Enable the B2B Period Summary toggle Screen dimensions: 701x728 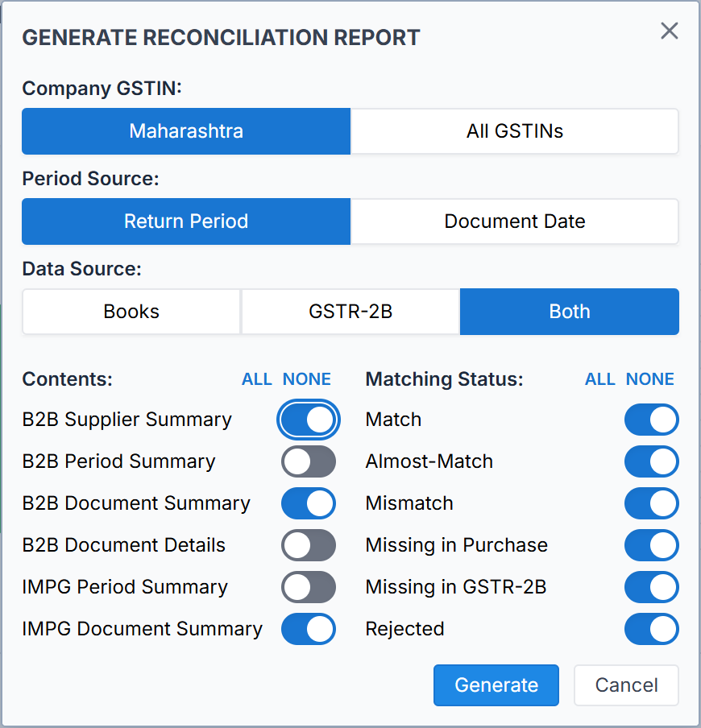[308, 461]
